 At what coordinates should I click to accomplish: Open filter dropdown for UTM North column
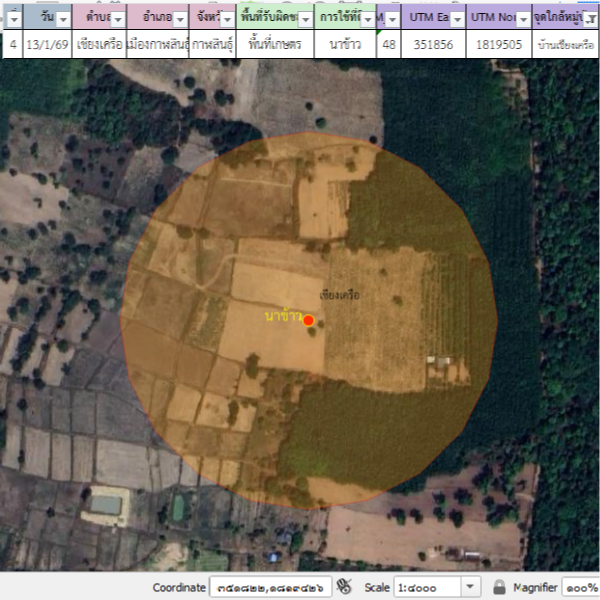(x=520, y=18)
